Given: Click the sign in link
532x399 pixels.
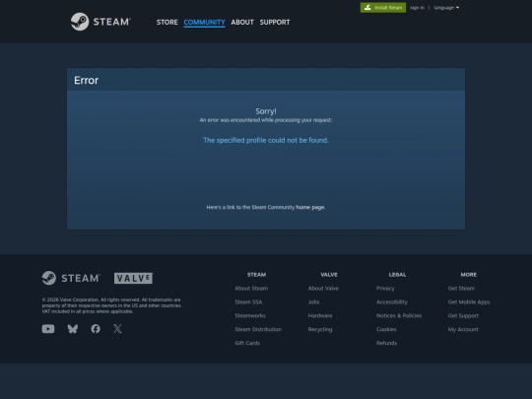Looking at the screenshot, I should click(417, 8).
